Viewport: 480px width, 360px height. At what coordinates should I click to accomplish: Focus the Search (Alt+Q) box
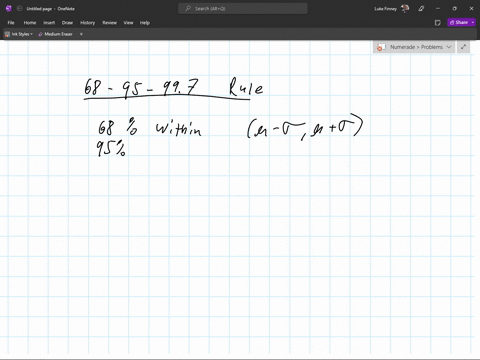point(243,9)
